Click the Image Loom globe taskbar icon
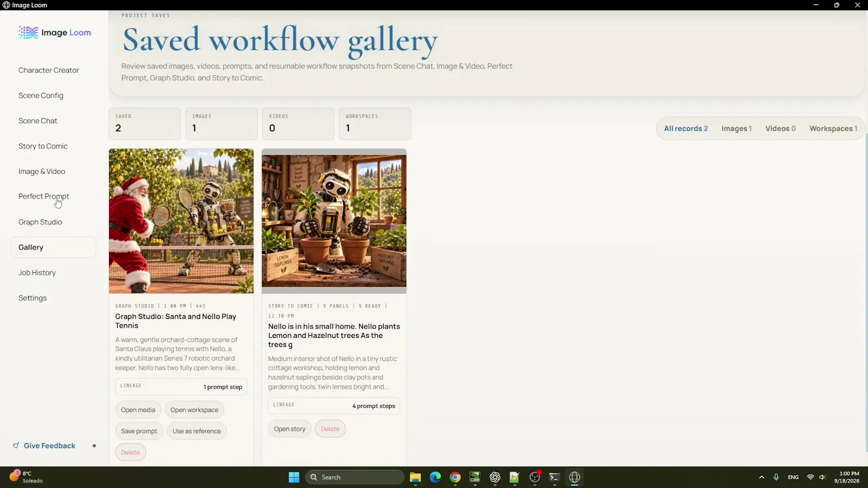 [x=575, y=477]
